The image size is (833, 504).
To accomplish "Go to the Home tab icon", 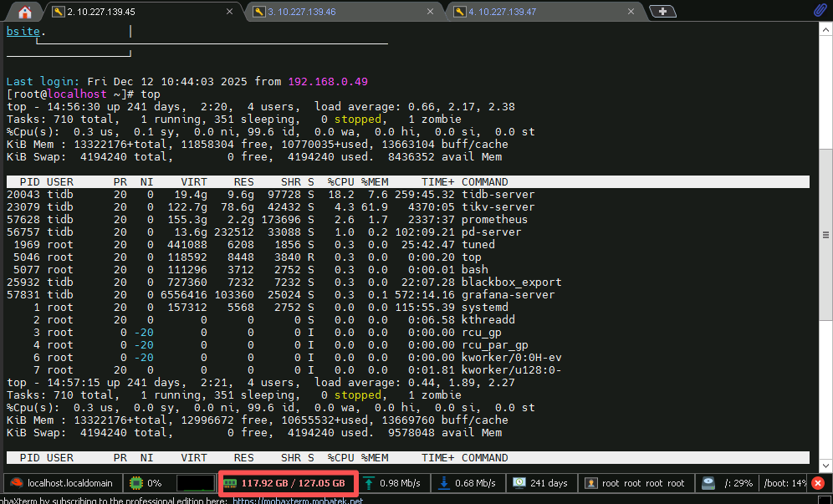I will 24,12.
